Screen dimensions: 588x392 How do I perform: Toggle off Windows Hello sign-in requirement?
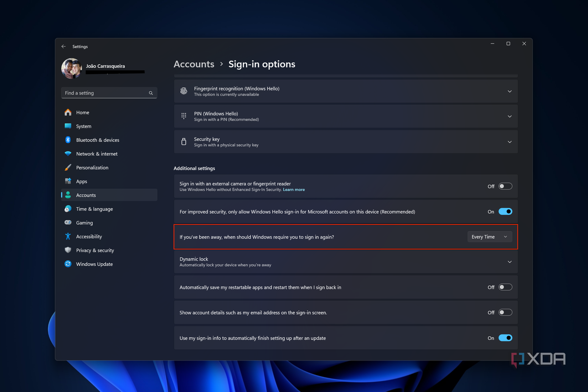[x=505, y=211]
